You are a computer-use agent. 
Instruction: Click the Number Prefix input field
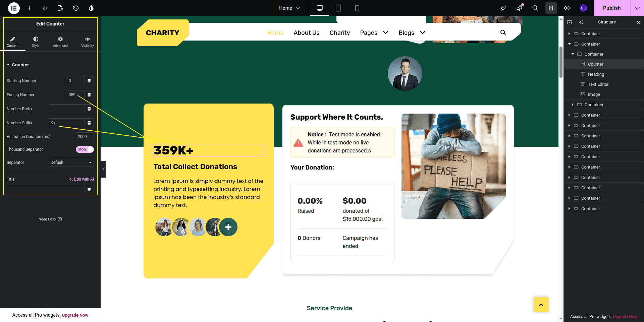pyautogui.click(x=67, y=109)
